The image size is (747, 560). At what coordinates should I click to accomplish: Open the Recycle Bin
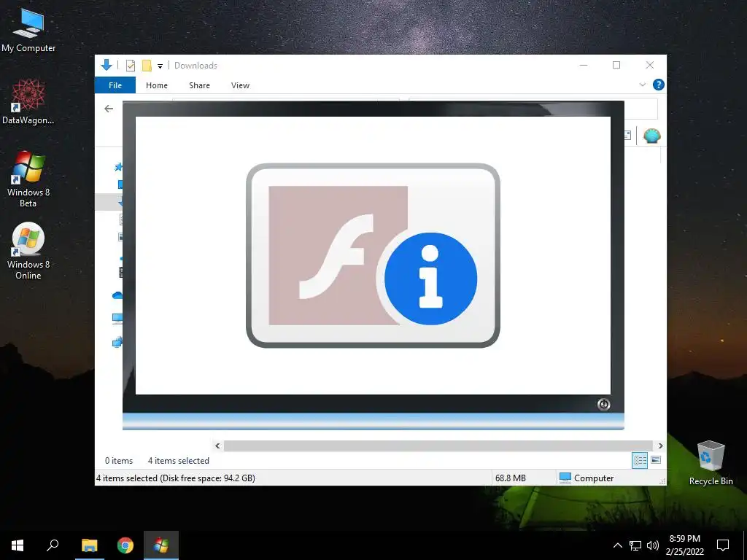(x=711, y=463)
